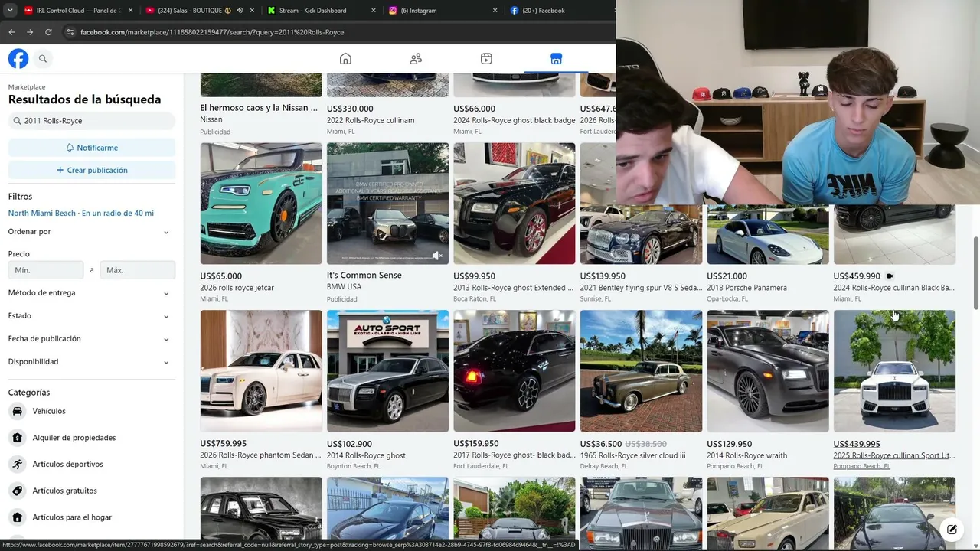980x551 pixels.
Task: Go to Facebook Home feed icon
Action: pyautogui.click(x=345, y=59)
